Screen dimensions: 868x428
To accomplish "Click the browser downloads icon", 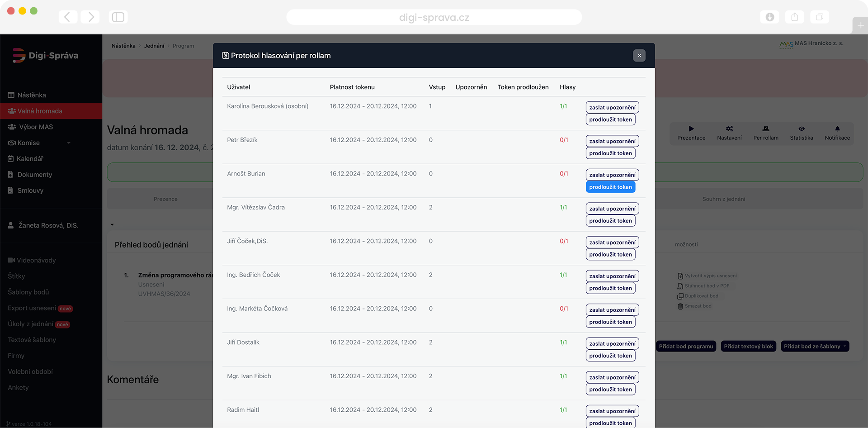I will 769,17.
